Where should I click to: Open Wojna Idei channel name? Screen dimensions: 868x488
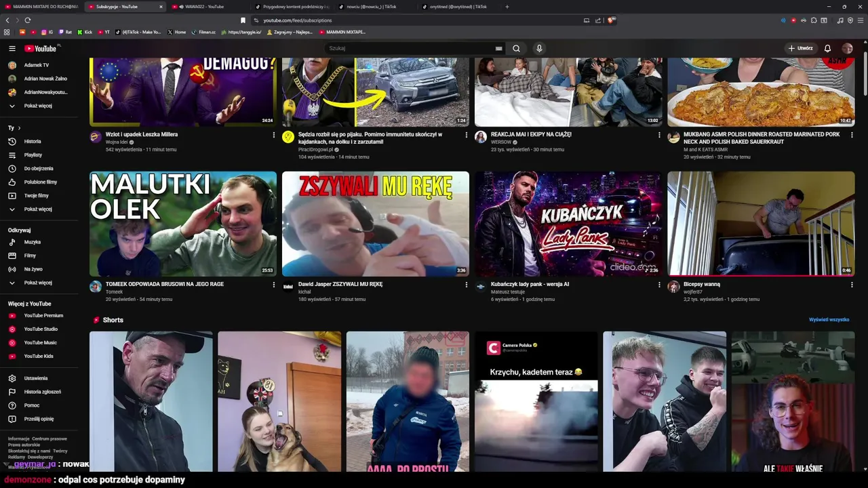(x=117, y=142)
